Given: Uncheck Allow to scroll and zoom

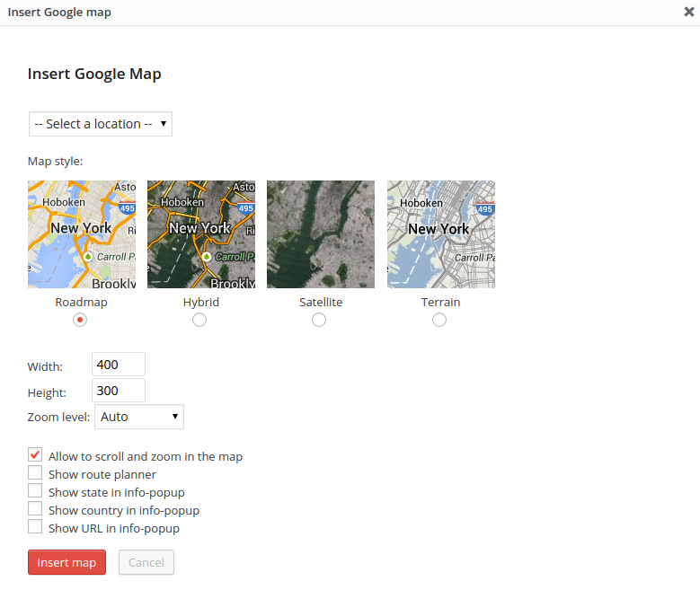Looking at the screenshot, I should (35, 455).
